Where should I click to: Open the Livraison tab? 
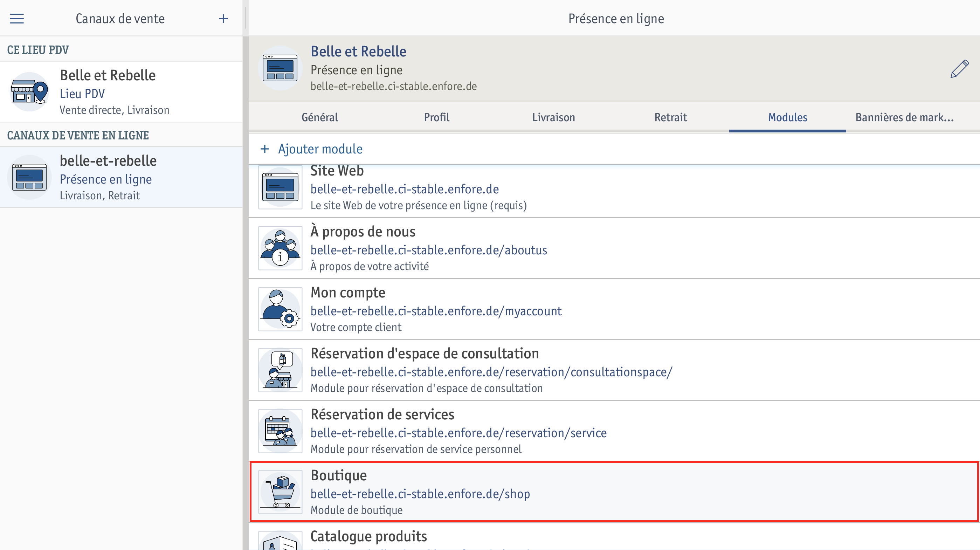pos(553,117)
